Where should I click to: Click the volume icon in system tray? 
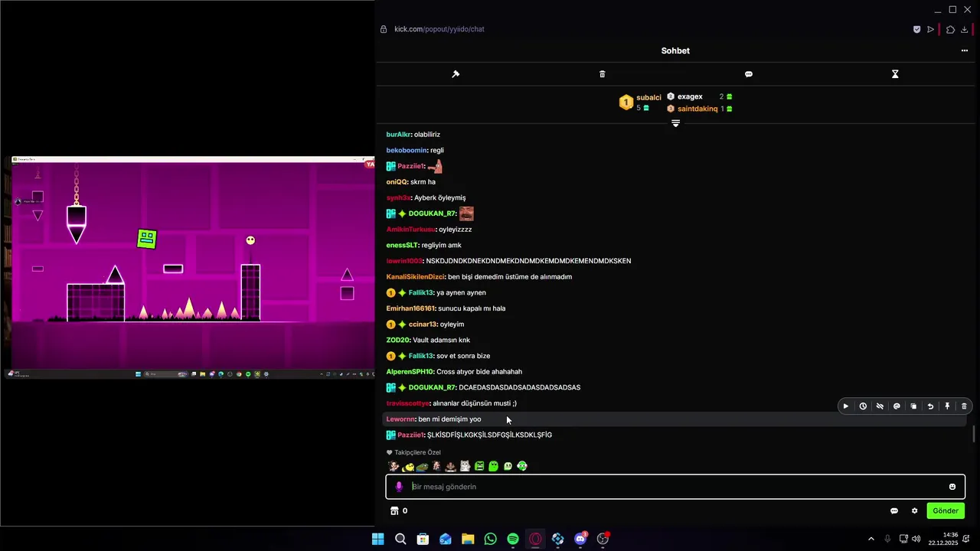[916, 539]
